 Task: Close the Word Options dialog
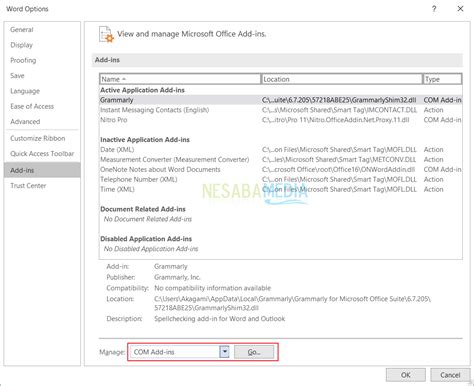point(460,9)
